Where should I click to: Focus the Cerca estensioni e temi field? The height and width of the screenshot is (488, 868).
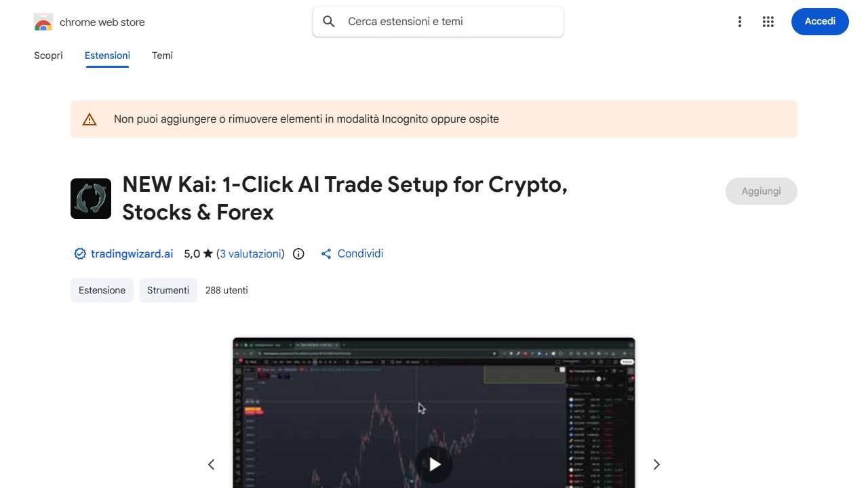tap(438, 22)
